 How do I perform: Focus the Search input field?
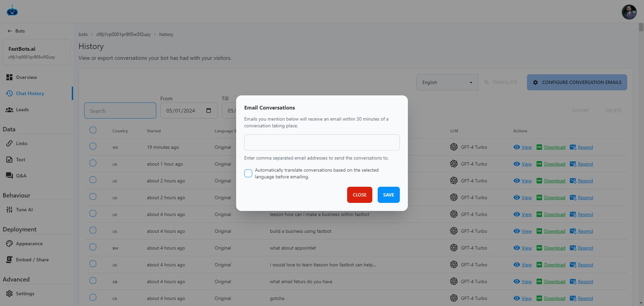[120, 111]
